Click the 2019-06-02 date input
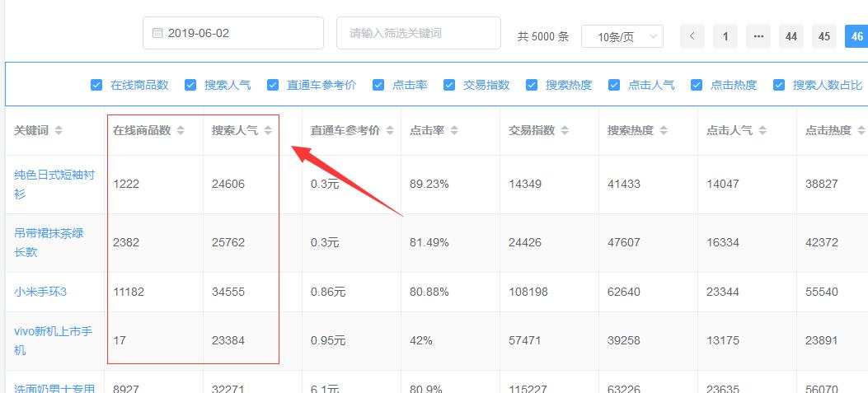This screenshot has width=868, height=393. pos(233,33)
